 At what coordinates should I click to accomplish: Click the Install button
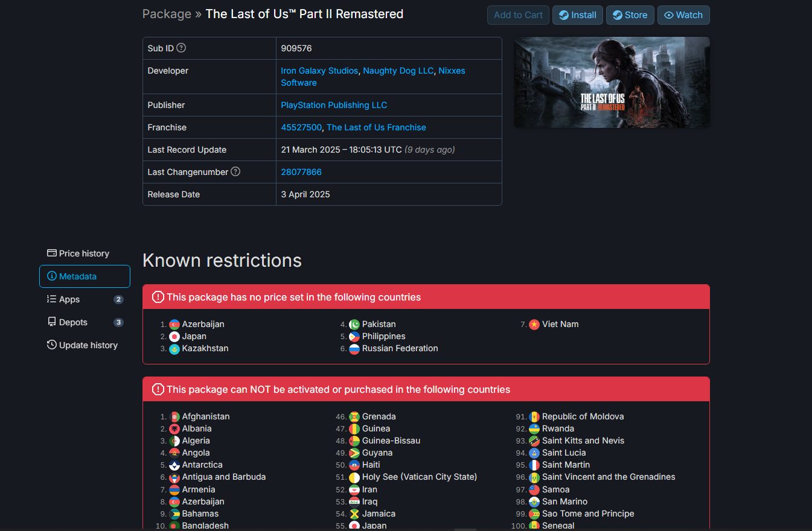[x=578, y=15]
